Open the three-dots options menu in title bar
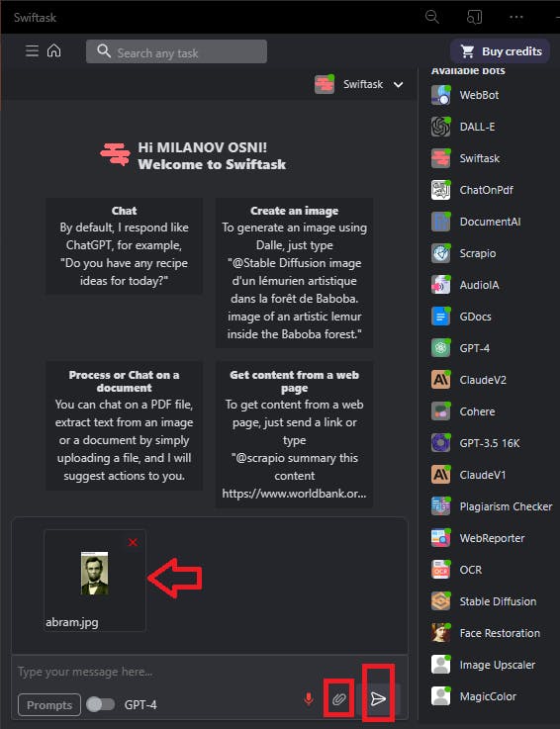The image size is (560, 729). point(516,17)
